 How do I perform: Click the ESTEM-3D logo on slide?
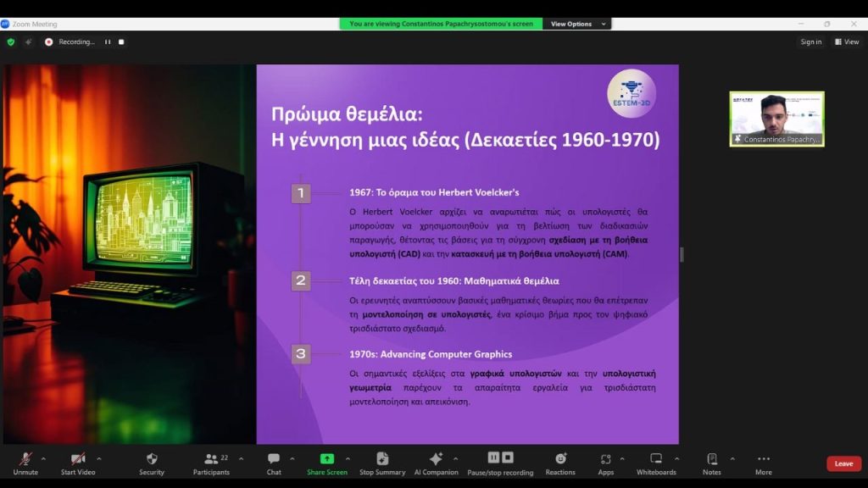[x=632, y=93]
